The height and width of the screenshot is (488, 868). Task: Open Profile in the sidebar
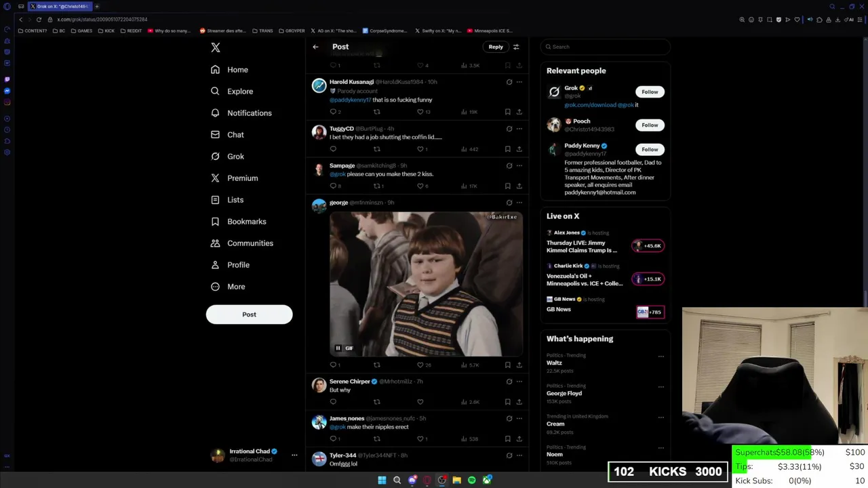tap(230, 265)
